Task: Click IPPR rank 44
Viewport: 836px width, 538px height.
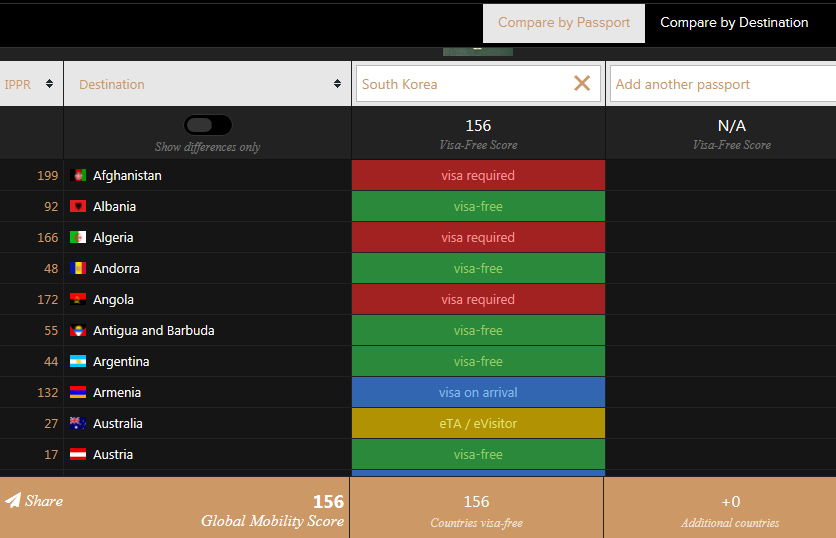Action: pyautogui.click(x=51, y=362)
